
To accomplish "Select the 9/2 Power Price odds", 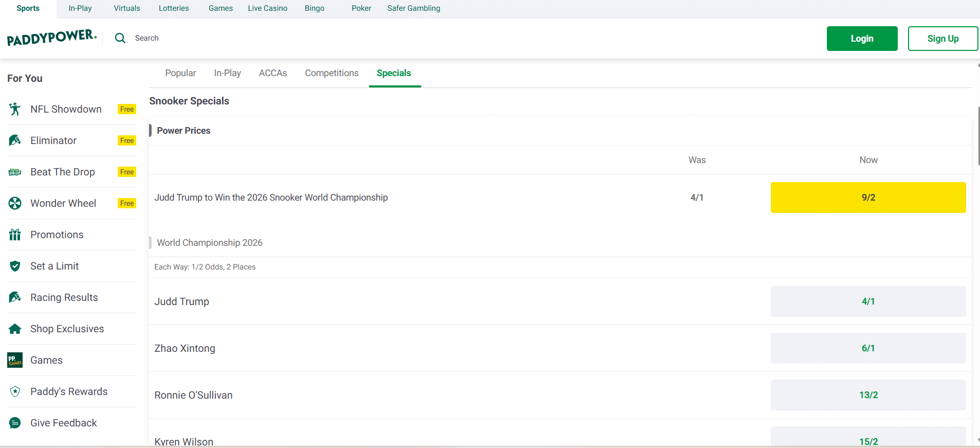I will pos(868,198).
